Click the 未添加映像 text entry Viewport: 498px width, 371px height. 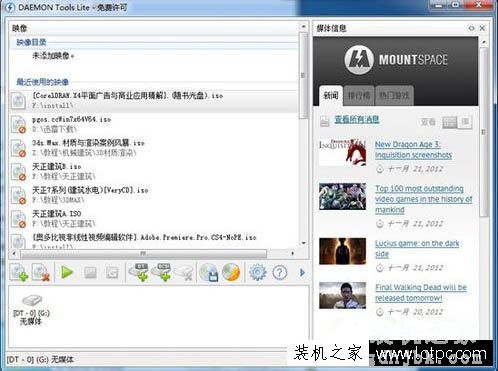pos(53,56)
